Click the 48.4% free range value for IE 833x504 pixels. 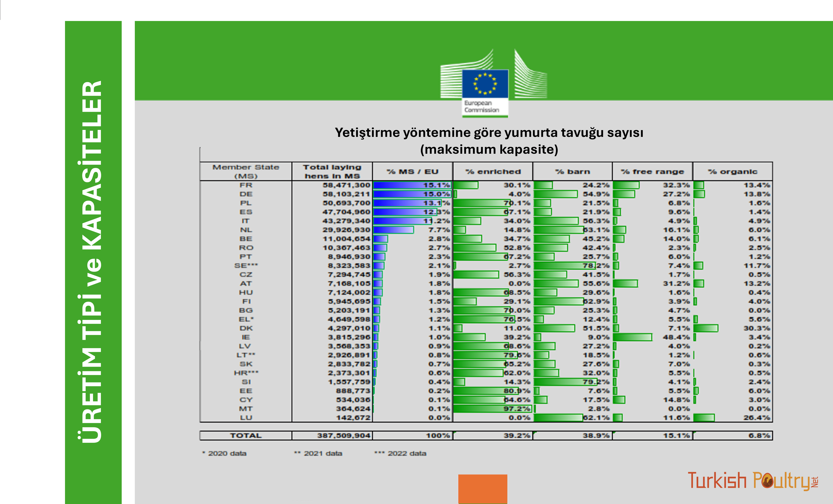point(676,337)
